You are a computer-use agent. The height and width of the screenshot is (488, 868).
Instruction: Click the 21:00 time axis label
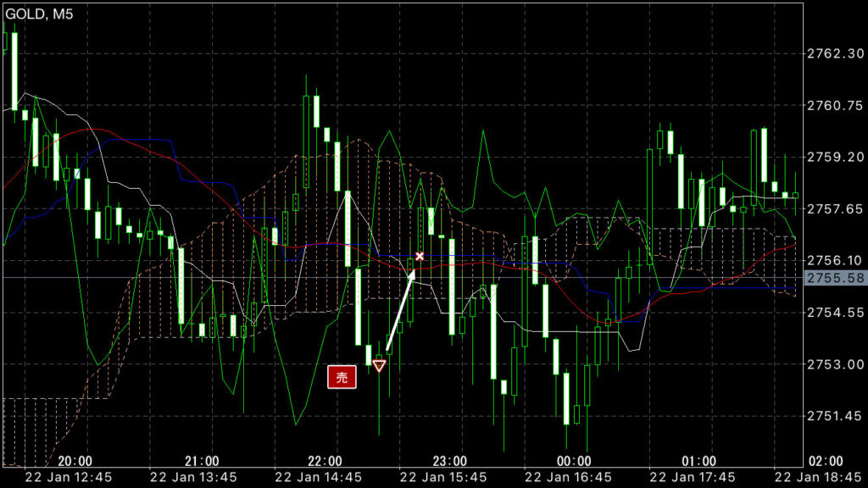click(202, 461)
